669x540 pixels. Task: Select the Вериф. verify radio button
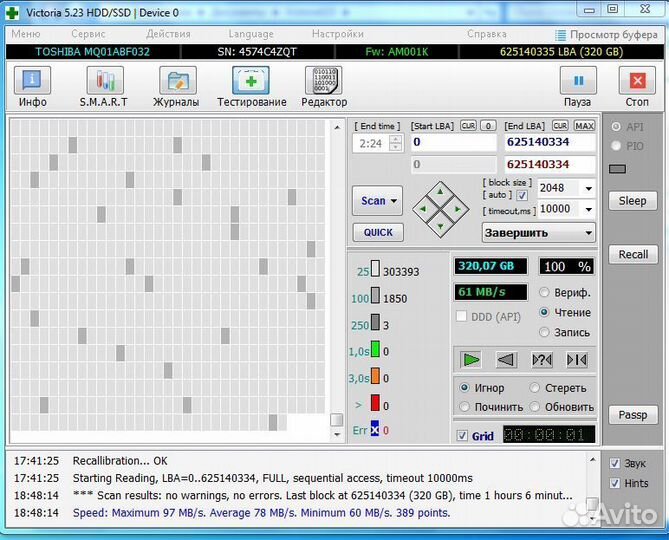coord(544,293)
